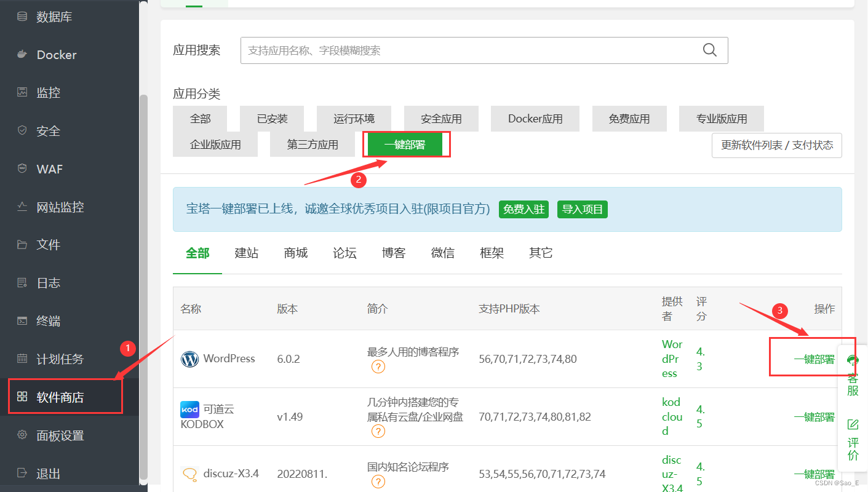Open 面板设置 in the sidebar
868x492 pixels.
tap(60, 435)
